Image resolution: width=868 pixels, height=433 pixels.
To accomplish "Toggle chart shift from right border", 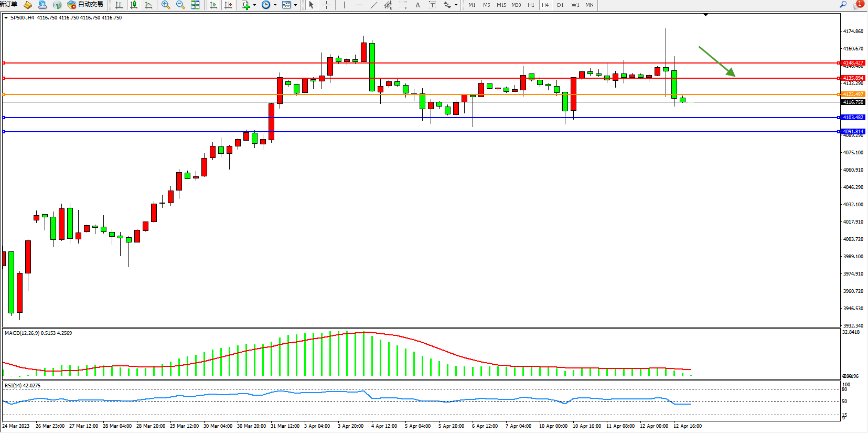I will tap(228, 5).
